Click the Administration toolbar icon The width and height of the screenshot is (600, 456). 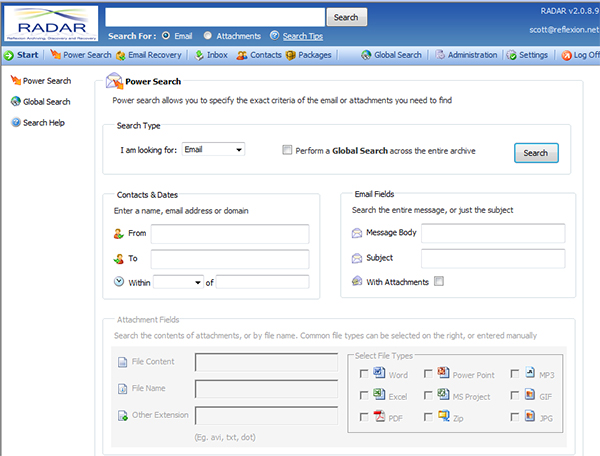(x=440, y=55)
